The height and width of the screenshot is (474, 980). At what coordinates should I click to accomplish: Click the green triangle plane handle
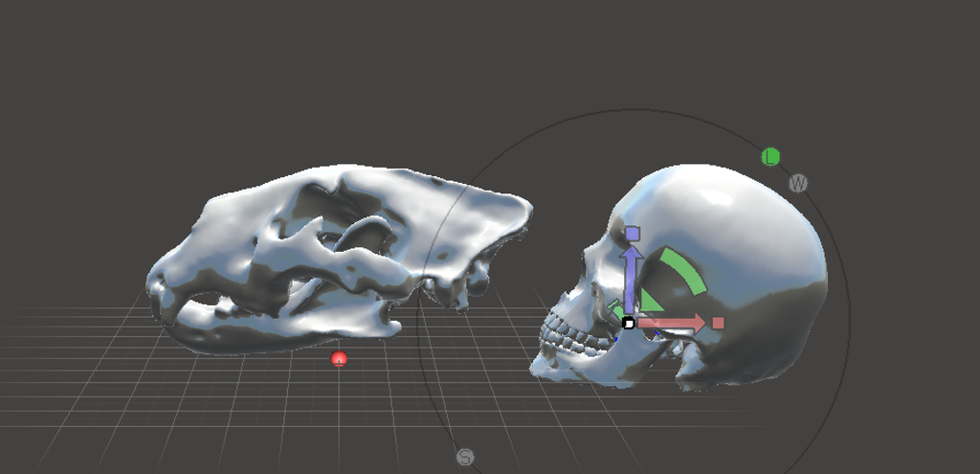[x=650, y=302]
